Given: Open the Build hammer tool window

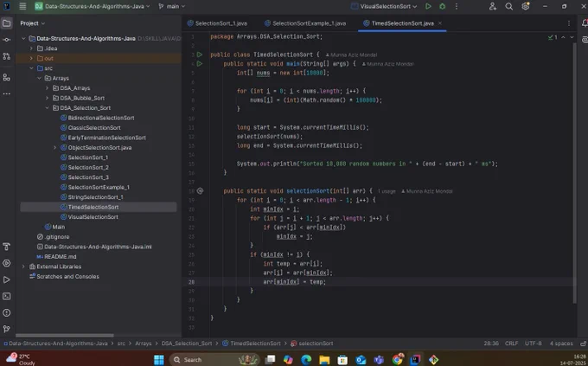Looking at the screenshot, I should 6,247.
